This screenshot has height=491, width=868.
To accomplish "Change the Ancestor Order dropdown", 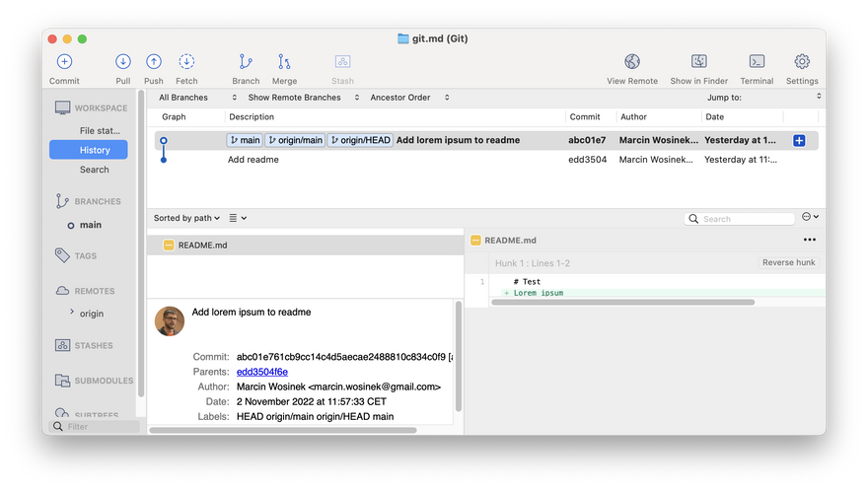I will 409,98.
